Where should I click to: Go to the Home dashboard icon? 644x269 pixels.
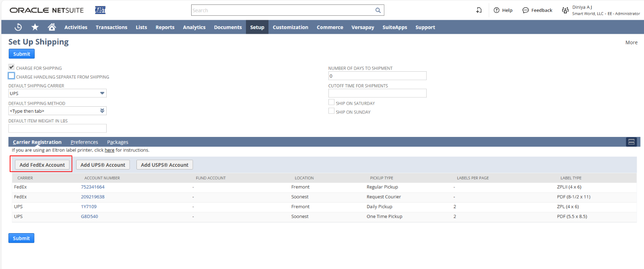pos(52,27)
